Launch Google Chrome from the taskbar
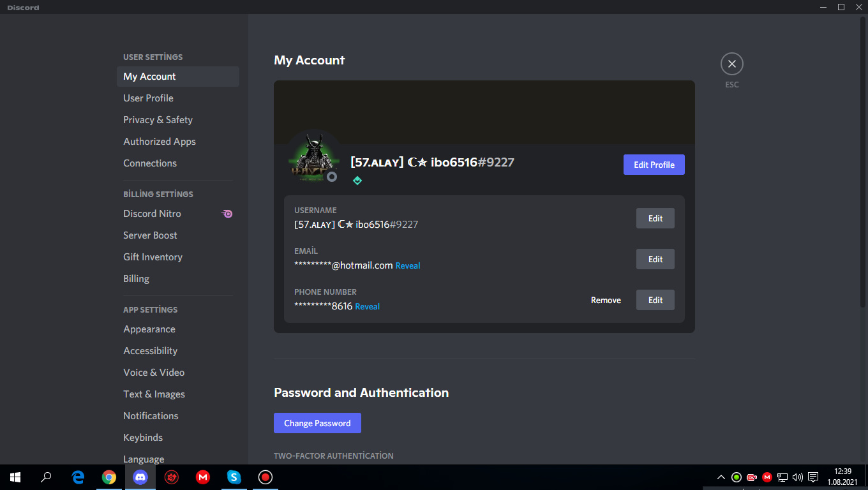Viewport: 868px width, 490px height. tap(109, 477)
